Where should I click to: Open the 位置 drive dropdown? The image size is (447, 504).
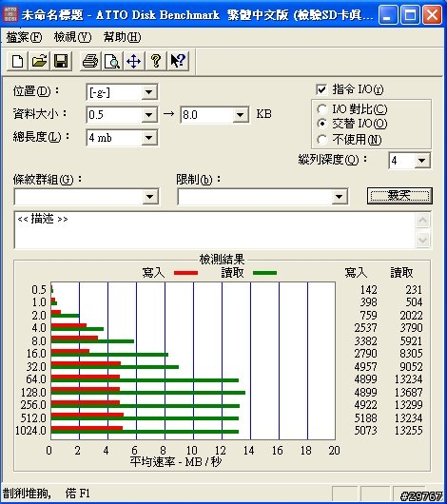tap(149, 92)
